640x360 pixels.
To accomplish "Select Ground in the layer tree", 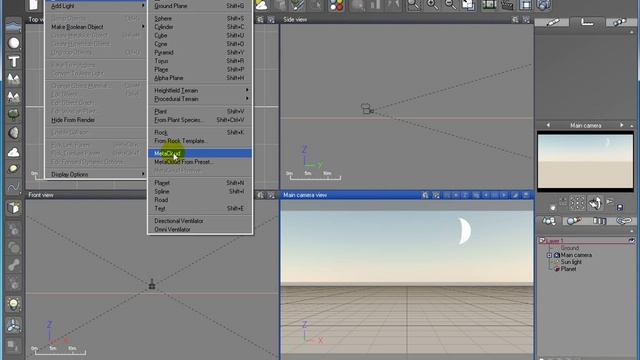I will 569,248.
